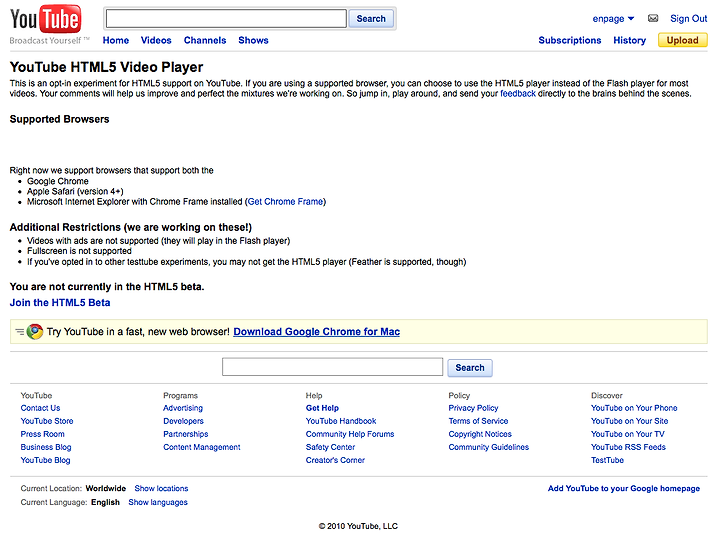This screenshot has width=720, height=534.
Task: Open YouTube on Your Site
Action: point(630,421)
